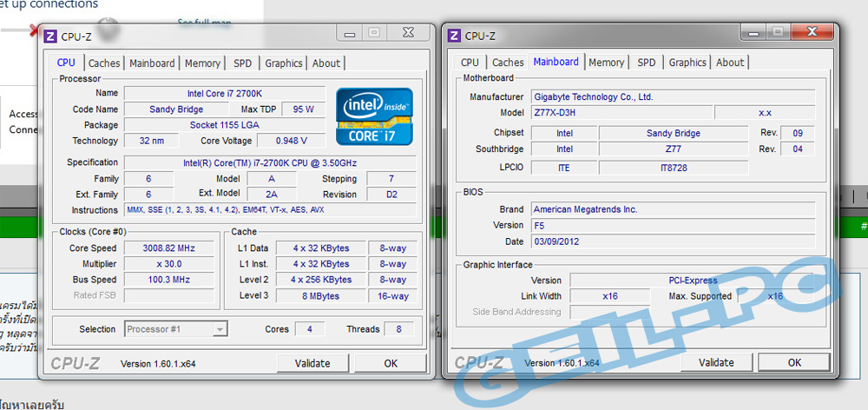868x410 pixels.
Task: Switch to Memory tab in right CPU-Z window
Action: 606,63
